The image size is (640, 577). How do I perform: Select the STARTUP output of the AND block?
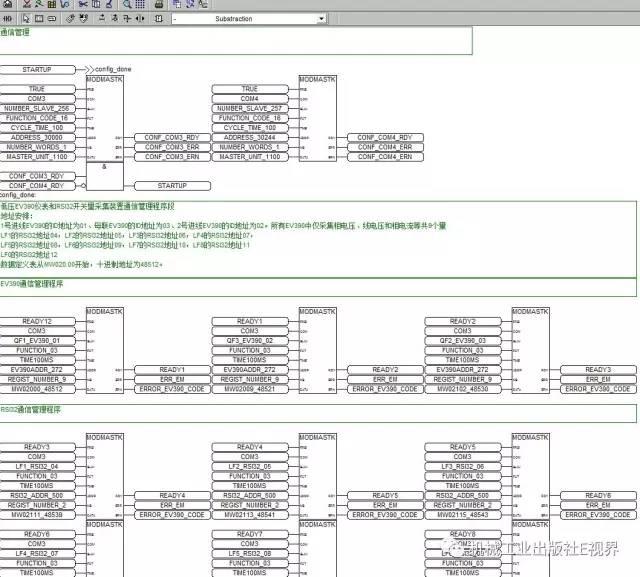coord(172,186)
